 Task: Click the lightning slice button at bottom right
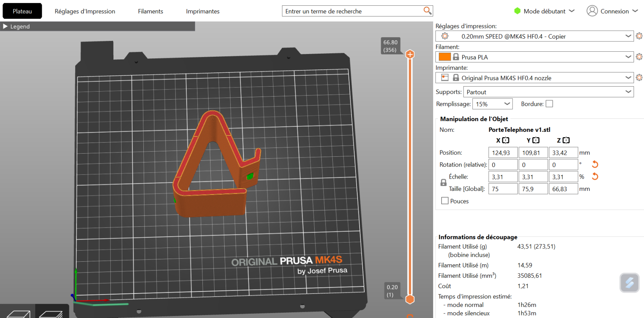629,283
